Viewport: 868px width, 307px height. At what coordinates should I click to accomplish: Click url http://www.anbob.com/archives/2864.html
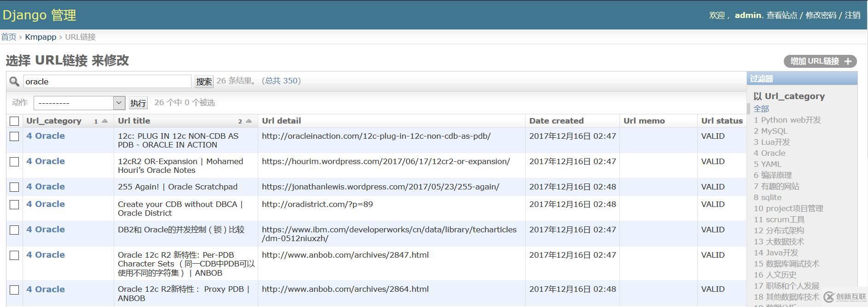click(345, 289)
